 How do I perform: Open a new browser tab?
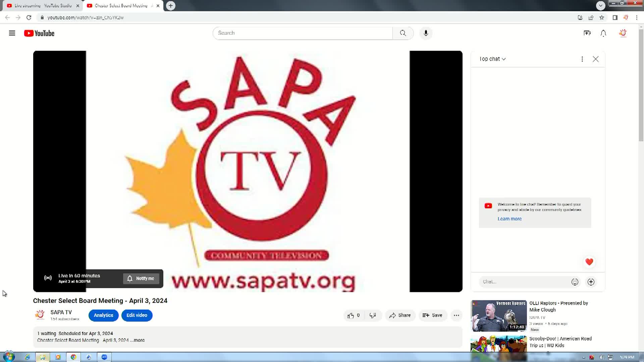click(x=170, y=6)
